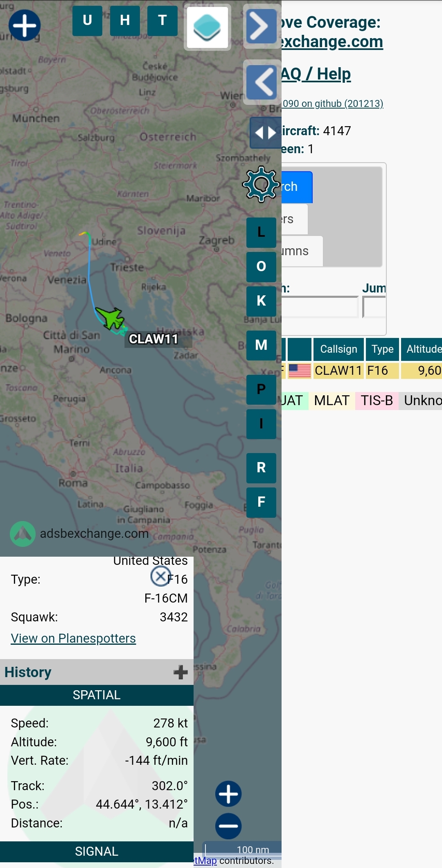Image resolution: width=442 pixels, height=868 pixels.
Task: Open the FAQ / Help link
Action: pyautogui.click(x=316, y=74)
